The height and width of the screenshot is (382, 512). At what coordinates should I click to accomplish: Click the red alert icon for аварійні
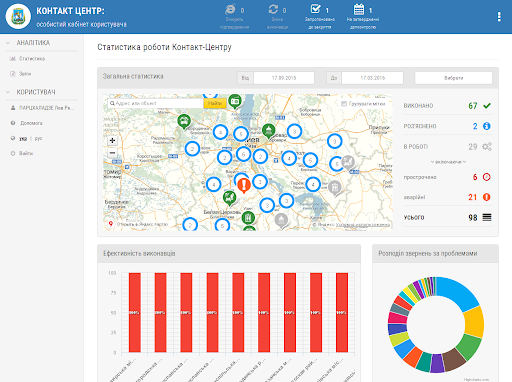tap(487, 197)
